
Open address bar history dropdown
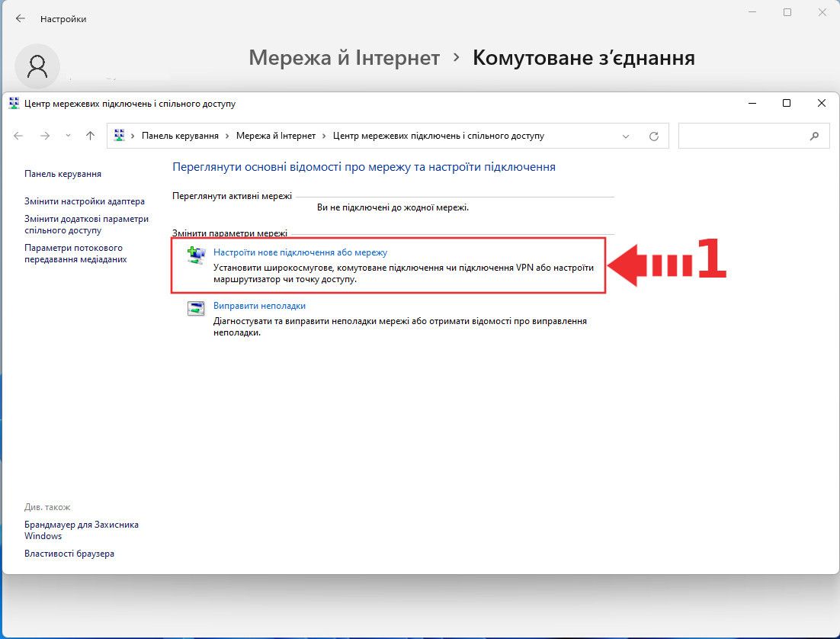click(x=625, y=136)
